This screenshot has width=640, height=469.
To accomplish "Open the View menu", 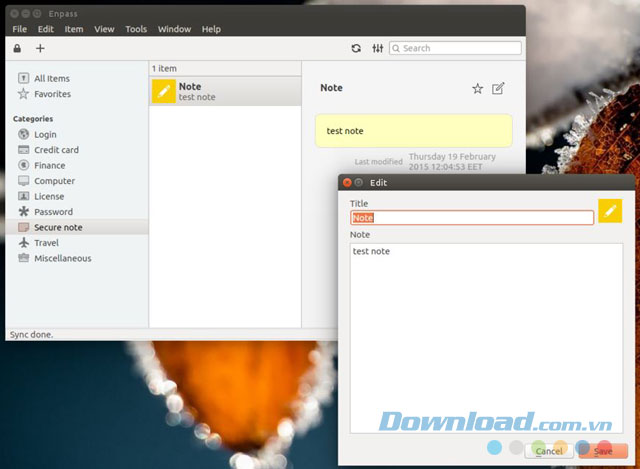I will [104, 29].
